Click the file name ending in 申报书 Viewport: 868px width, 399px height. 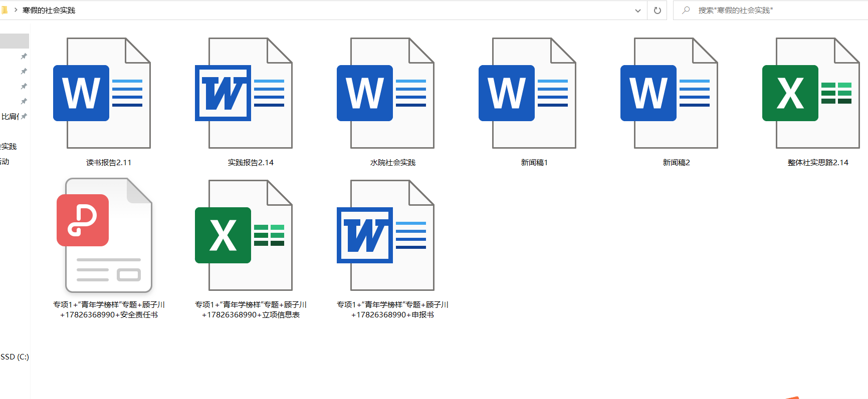pos(393,310)
